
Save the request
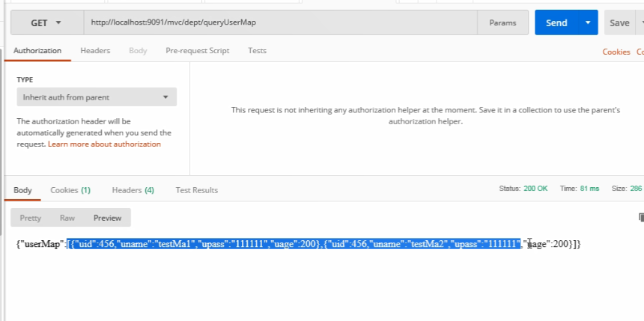coord(619,22)
